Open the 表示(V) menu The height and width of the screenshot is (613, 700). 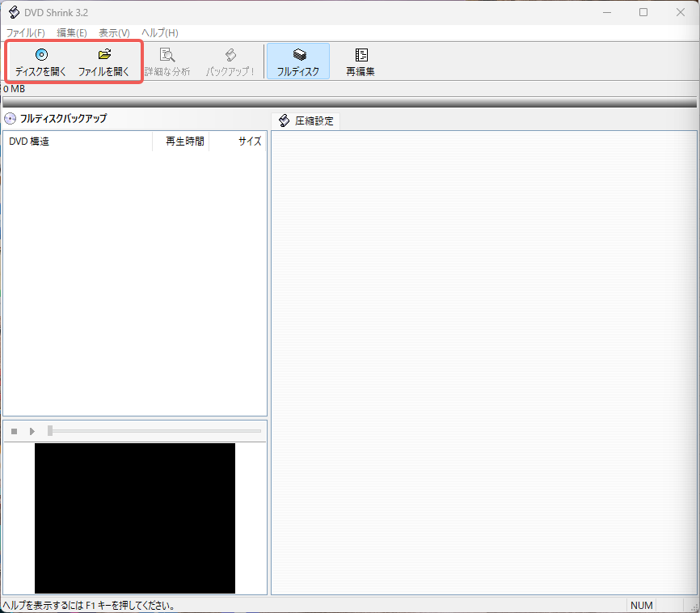[x=113, y=32]
